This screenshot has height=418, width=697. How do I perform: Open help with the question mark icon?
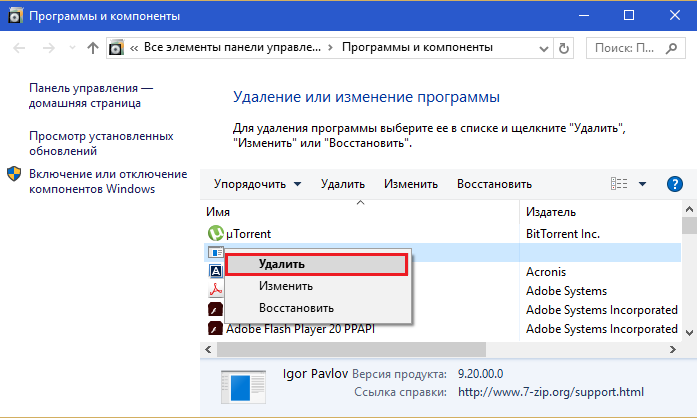(x=674, y=184)
